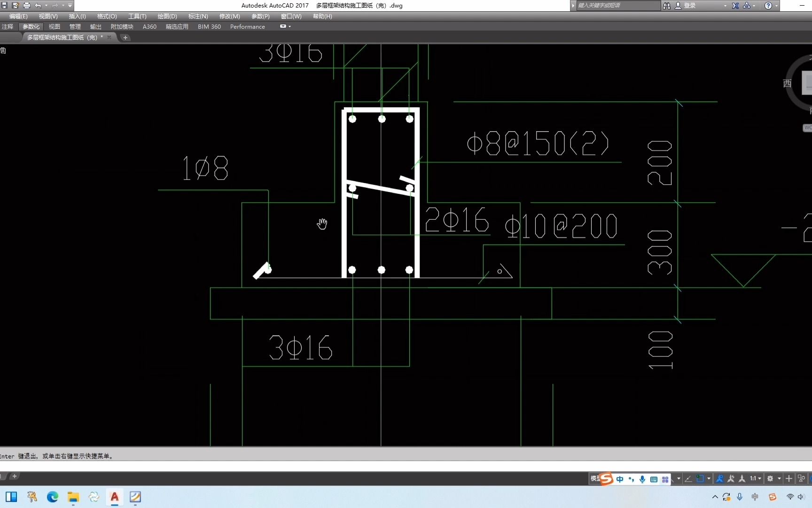This screenshot has height=508, width=812.
Task: Expand the 1:1 annotation scale dropdown
Action: pos(756,478)
